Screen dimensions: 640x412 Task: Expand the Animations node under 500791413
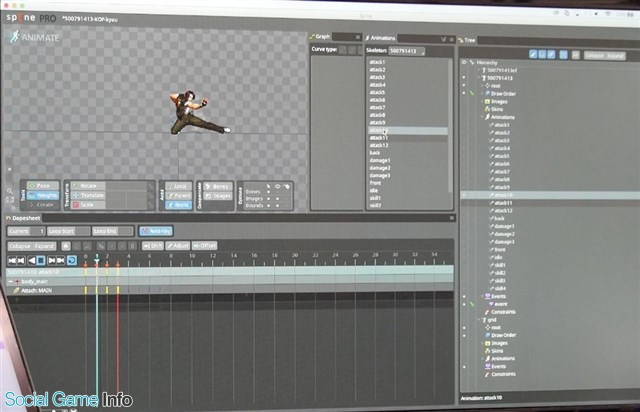click(482, 117)
